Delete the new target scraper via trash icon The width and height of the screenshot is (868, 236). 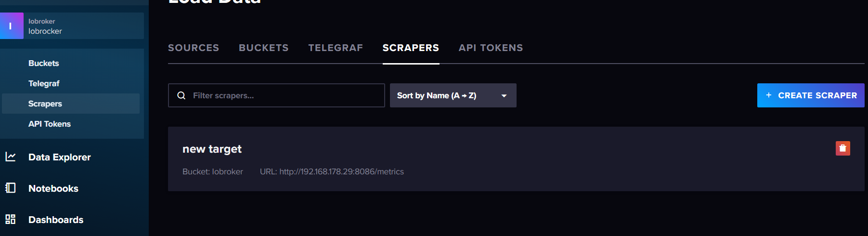(842, 148)
